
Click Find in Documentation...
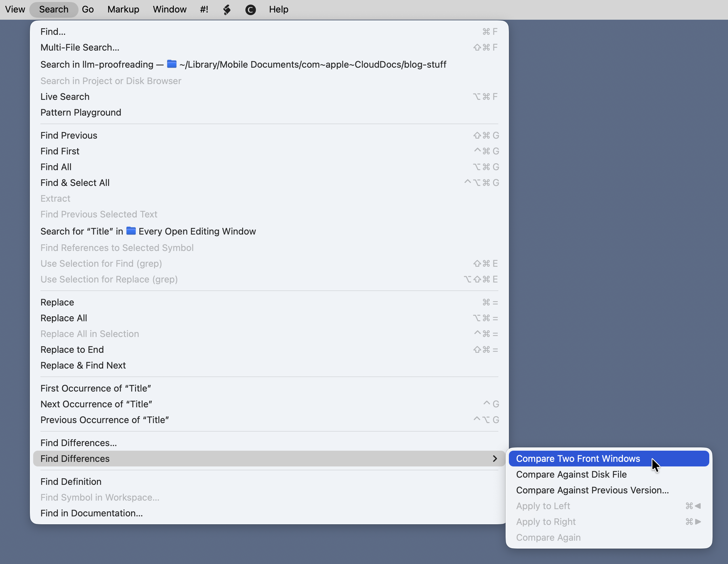(x=91, y=513)
